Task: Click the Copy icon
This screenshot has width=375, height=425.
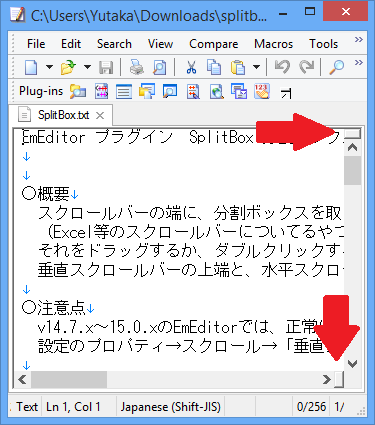Action: tap(214, 67)
